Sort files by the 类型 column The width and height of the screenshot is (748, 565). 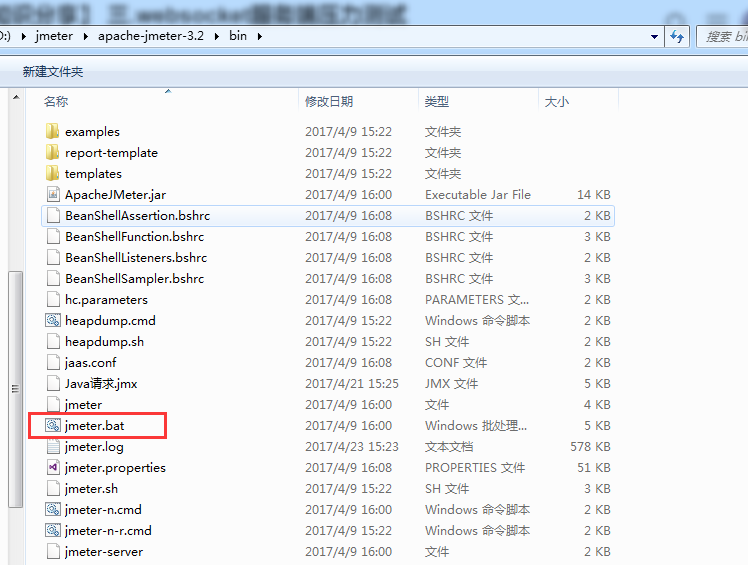pos(478,101)
